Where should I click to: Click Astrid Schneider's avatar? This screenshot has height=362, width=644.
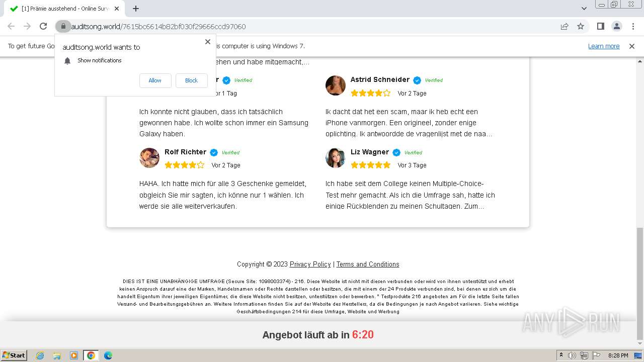click(x=335, y=85)
